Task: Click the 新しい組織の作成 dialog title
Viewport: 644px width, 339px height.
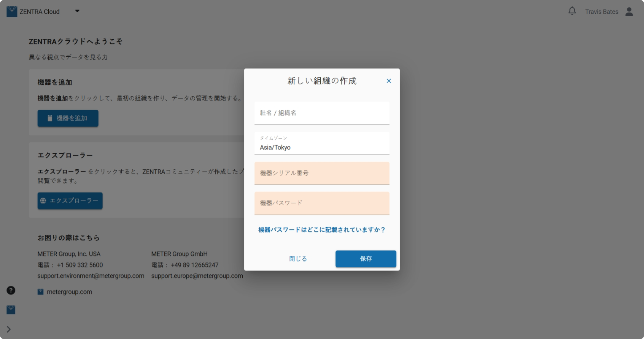Action: [322, 81]
